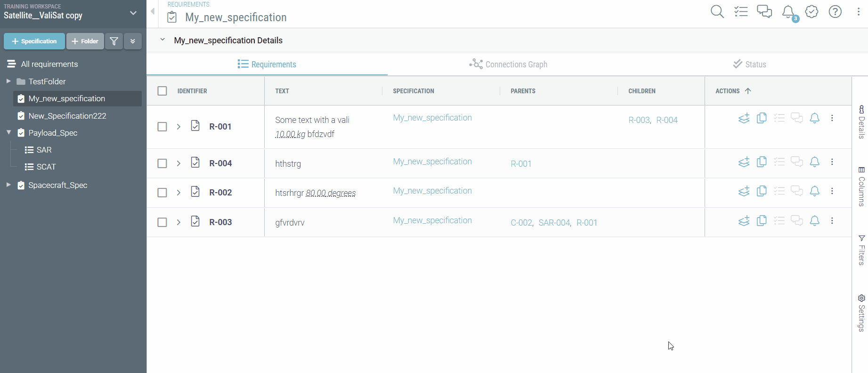
Task: Open the three-dot menu for R-003
Action: click(x=832, y=221)
